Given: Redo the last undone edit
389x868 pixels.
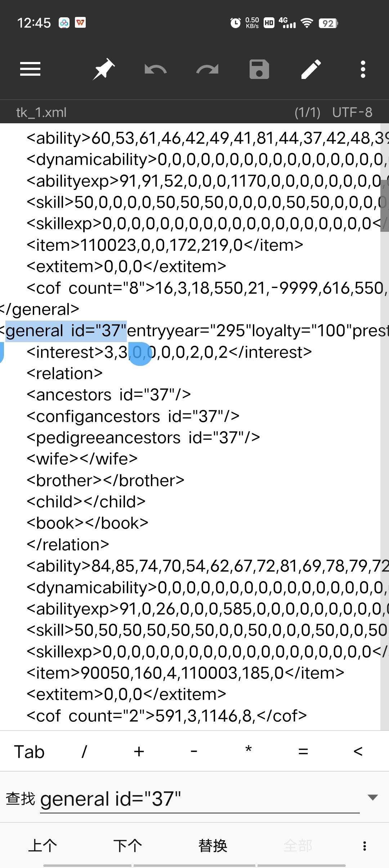Looking at the screenshot, I should tap(207, 69).
